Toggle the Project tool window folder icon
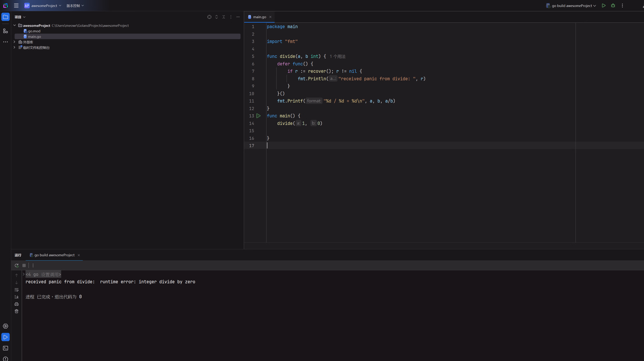Viewport: 644px width, 361px height. pos(5,17)
